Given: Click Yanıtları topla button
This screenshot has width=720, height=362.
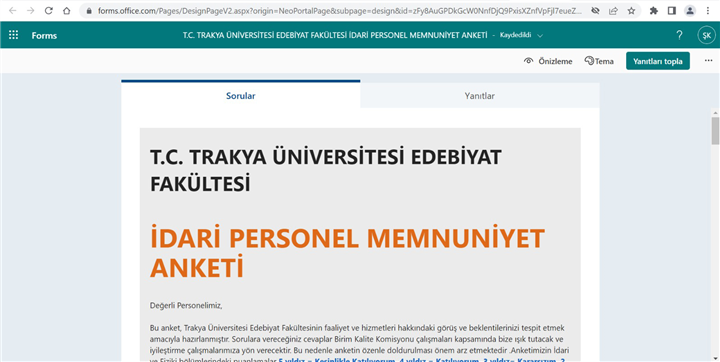Looking at the screenshot, I should (658, 61).
